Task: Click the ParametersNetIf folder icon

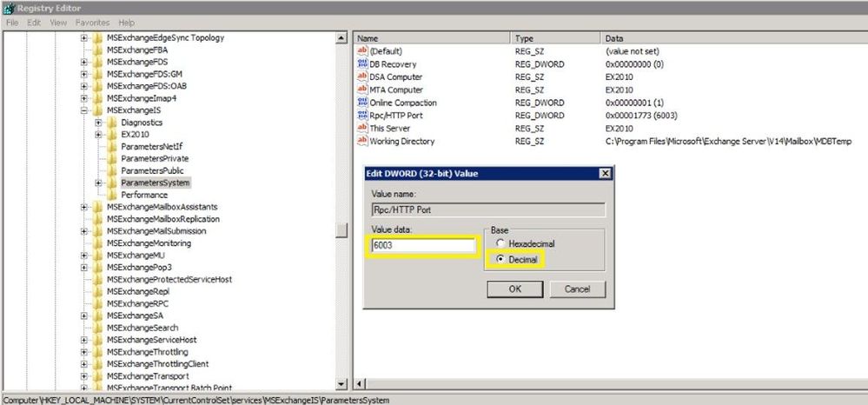Action: pyautogui.click(x=112, y=146)
